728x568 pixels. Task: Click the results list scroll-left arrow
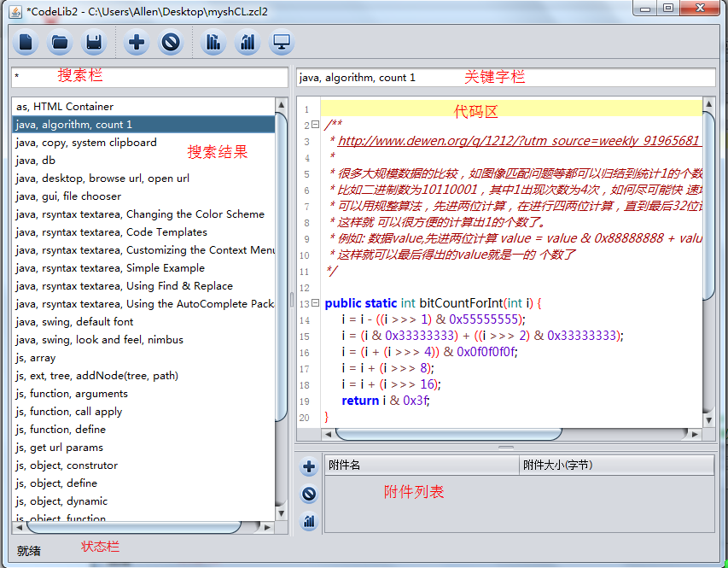(19, 527)
